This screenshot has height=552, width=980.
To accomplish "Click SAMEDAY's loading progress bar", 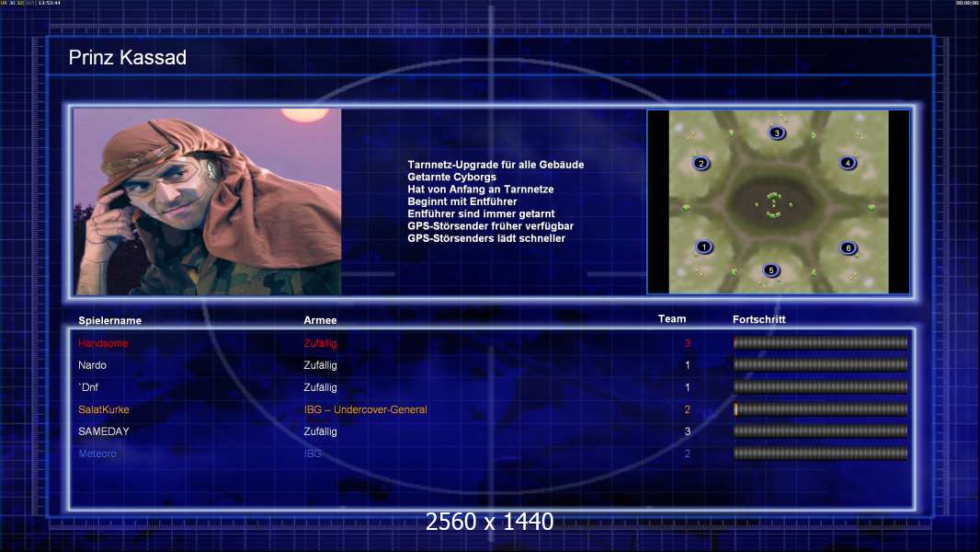I will point(821,431).
